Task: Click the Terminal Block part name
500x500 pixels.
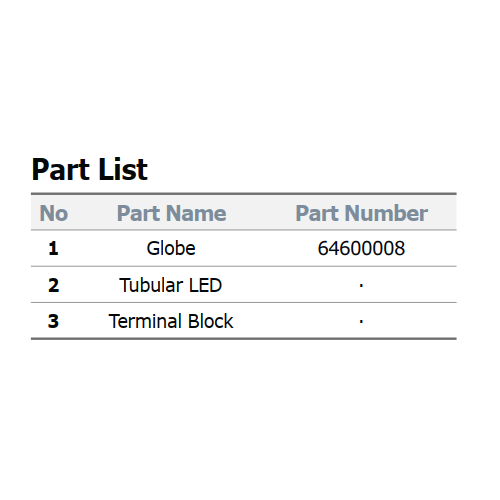Action: 171,321
